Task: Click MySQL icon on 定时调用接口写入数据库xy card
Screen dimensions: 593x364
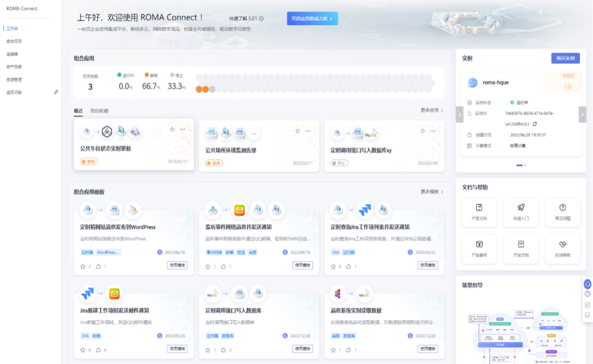Action: click(x=371, y=134)
